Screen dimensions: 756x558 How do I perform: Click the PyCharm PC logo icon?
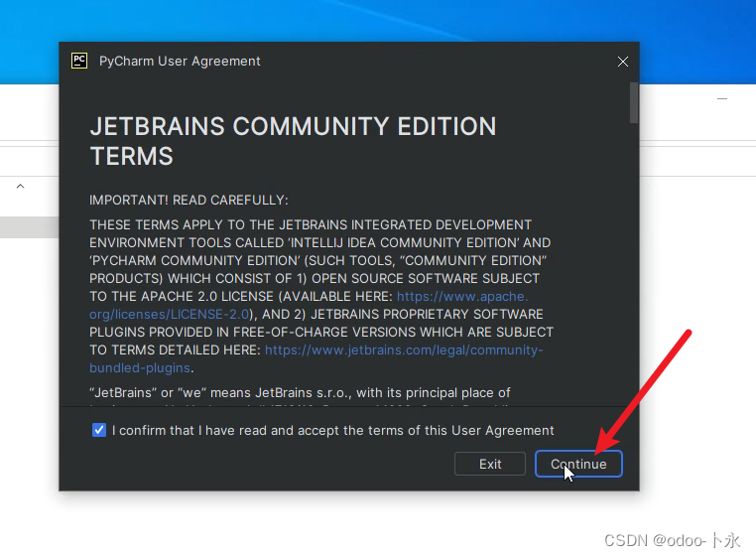point(79,61)
